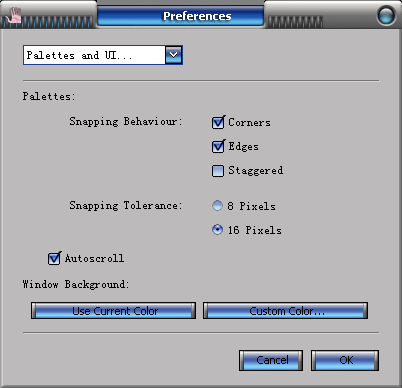The height and width of the screenshot is (388, 402).
Task: Disable the Edges snapping checkbox
Action: tap(218, 146)
